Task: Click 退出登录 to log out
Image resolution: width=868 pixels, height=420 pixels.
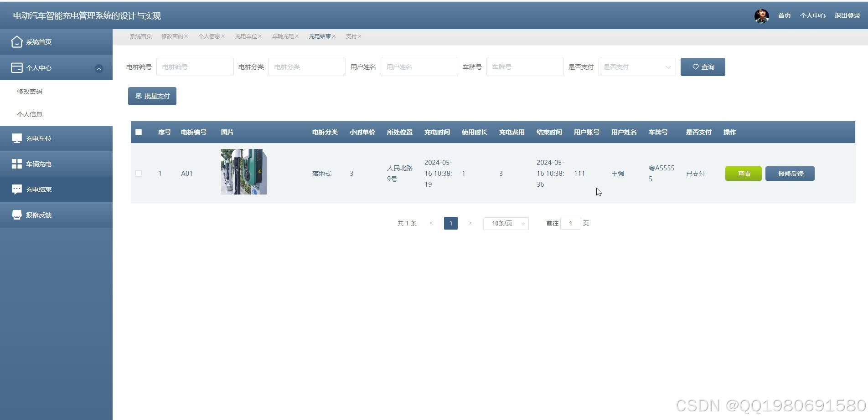Action: [847, 15]
